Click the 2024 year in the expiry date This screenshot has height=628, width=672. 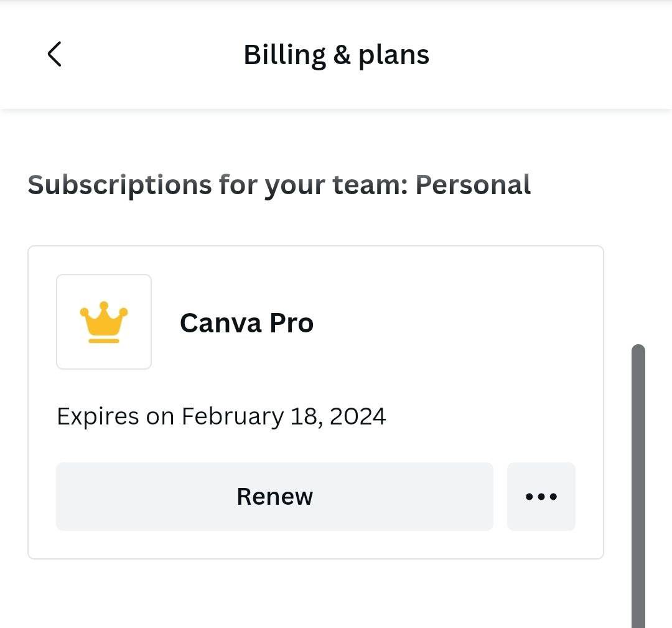358,416
